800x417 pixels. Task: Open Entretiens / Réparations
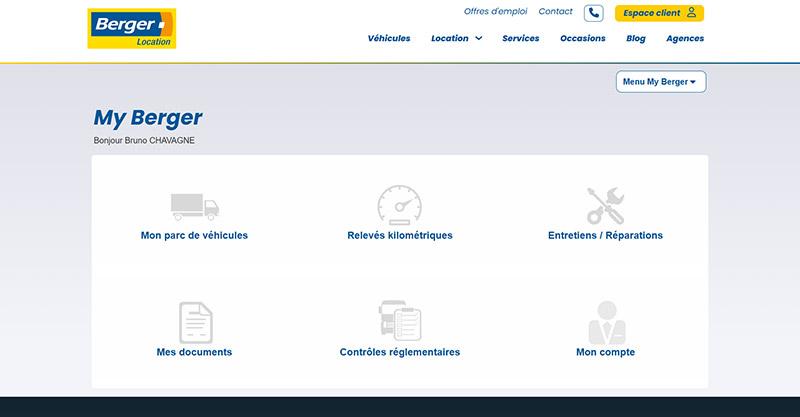coord(605,235)
